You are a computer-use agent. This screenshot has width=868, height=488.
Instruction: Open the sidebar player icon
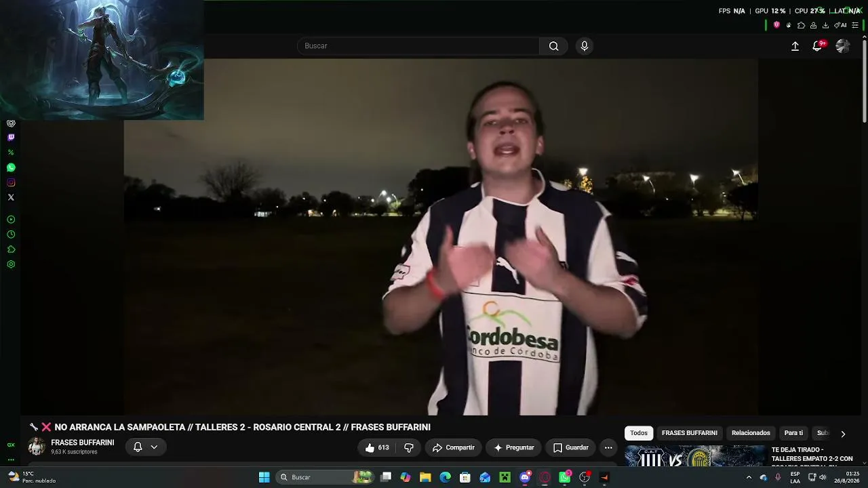click(11, 220)
